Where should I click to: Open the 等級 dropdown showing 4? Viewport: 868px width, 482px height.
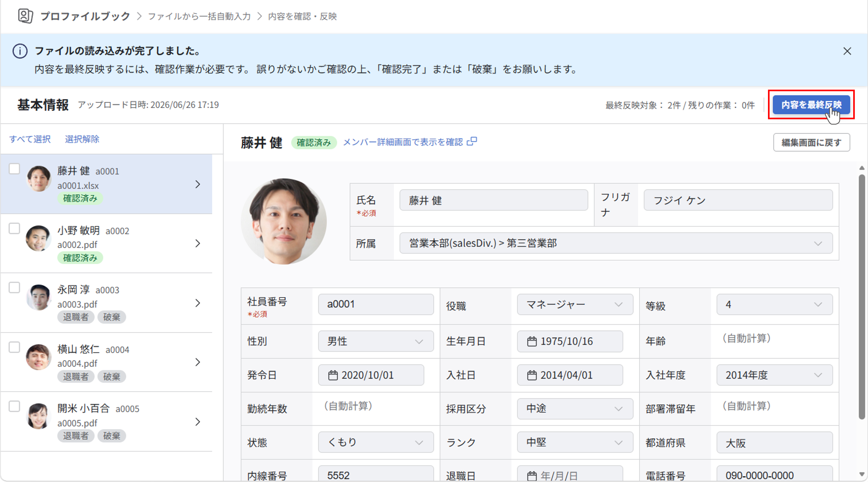[x=774, y=304]
